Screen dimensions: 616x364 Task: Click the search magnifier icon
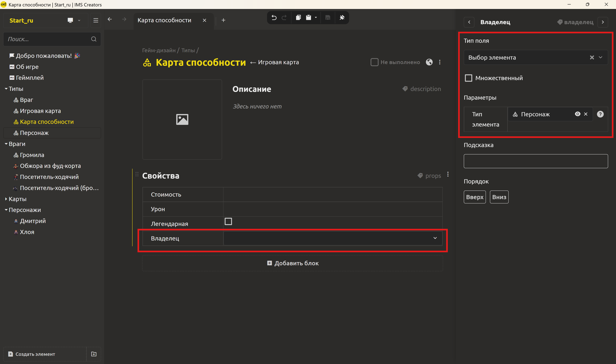(94, 39)
